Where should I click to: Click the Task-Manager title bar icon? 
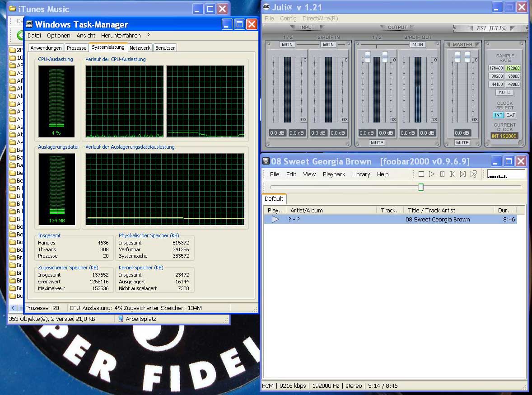point(29,24)
